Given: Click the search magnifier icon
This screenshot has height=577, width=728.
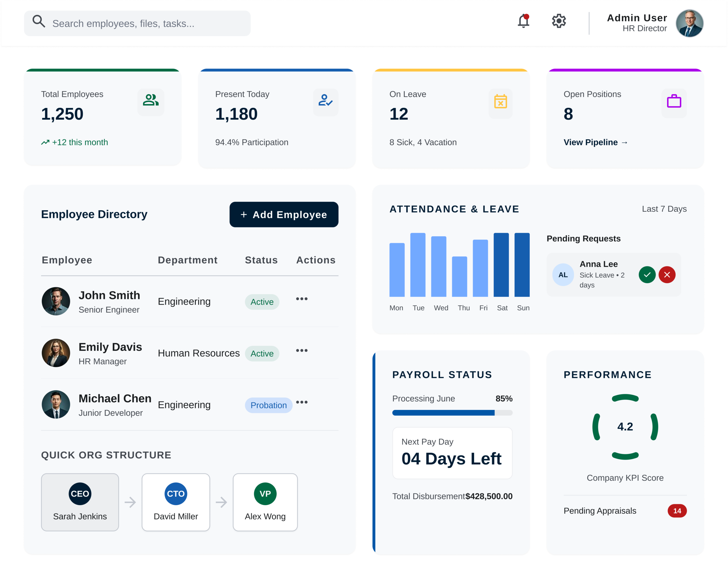Looking at the screenshot, I should [x=39, y=21].
